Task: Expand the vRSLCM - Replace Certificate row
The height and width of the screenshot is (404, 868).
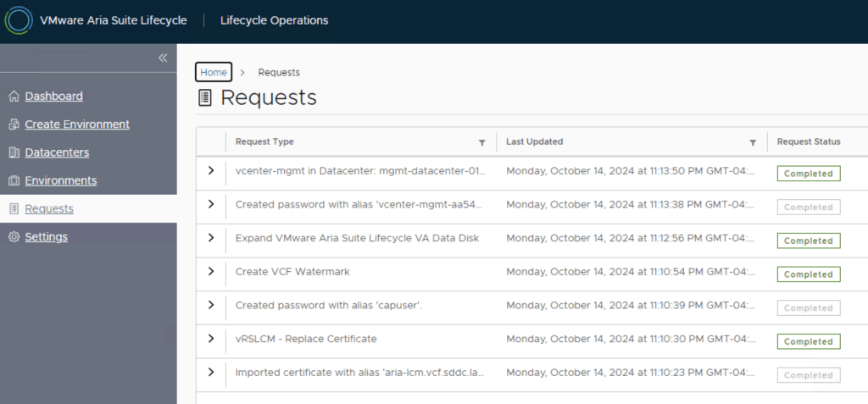Action: (x=211, y=339)
